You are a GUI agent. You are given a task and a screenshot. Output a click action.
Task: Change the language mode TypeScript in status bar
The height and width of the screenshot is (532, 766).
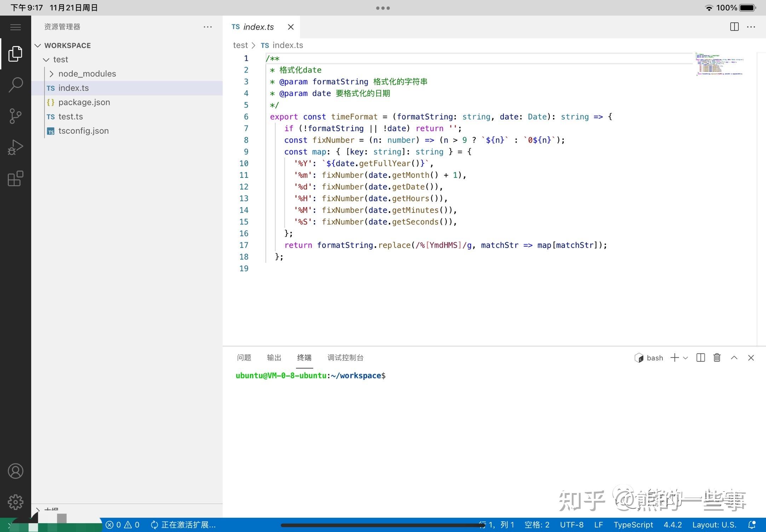coord(633,525)
